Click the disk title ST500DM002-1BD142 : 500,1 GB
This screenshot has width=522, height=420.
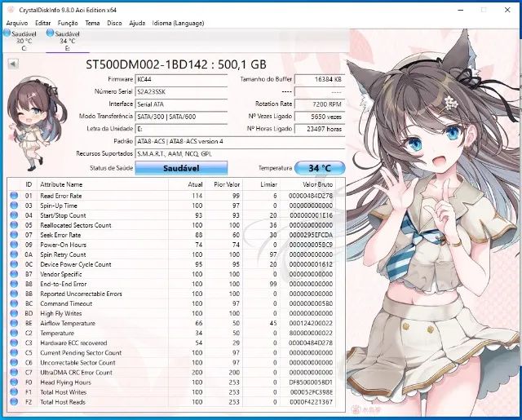(x=176, y=64)
